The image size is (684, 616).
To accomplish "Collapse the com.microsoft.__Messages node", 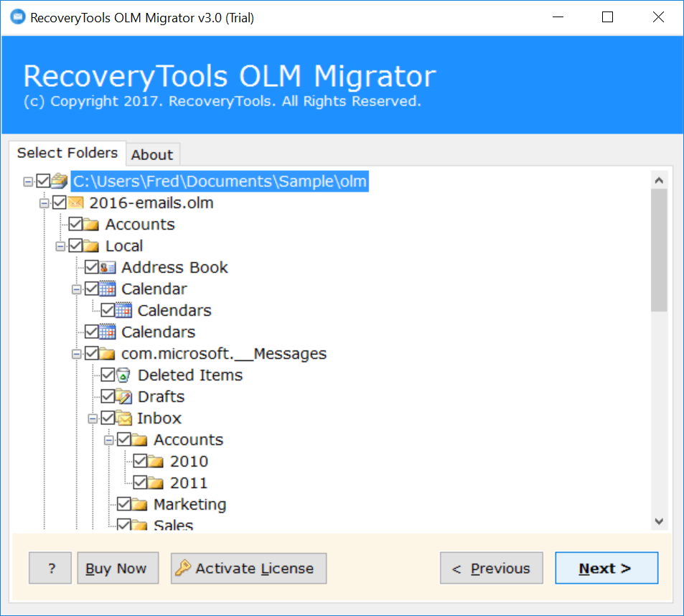I will click(76, 354).
